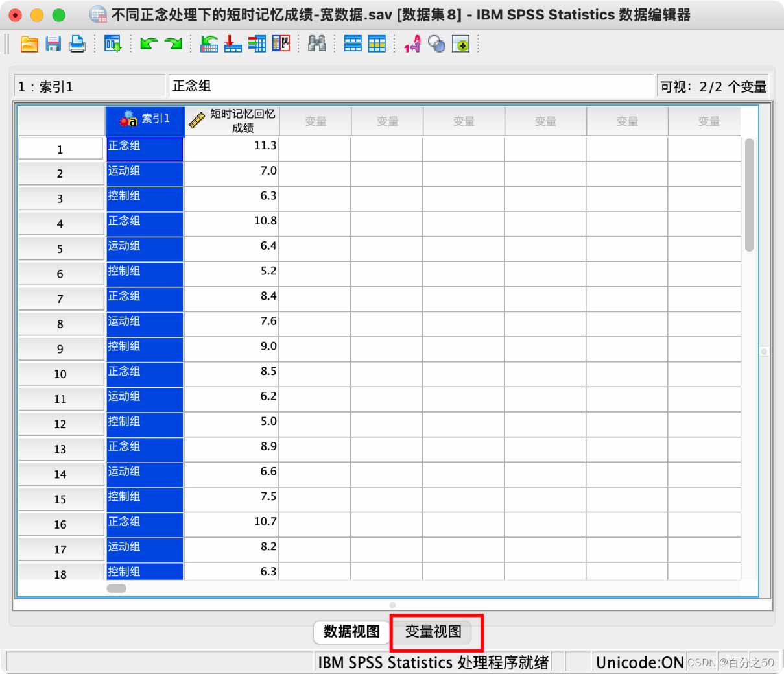The height and width of the screenshot is (674, 784).
Task: Click the horizontal scrollbar thumb under 索引1
Action: (117, 588)
